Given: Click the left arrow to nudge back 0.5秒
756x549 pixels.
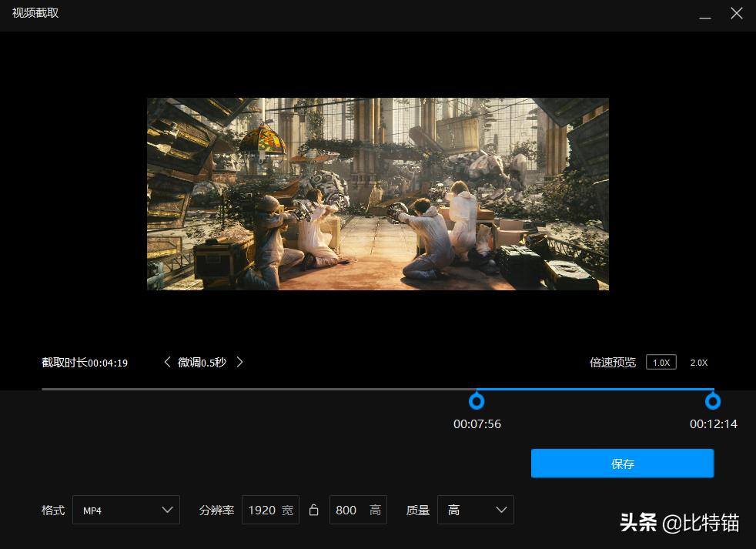Looking at the screenshot, I should click(x=167, y=362).
